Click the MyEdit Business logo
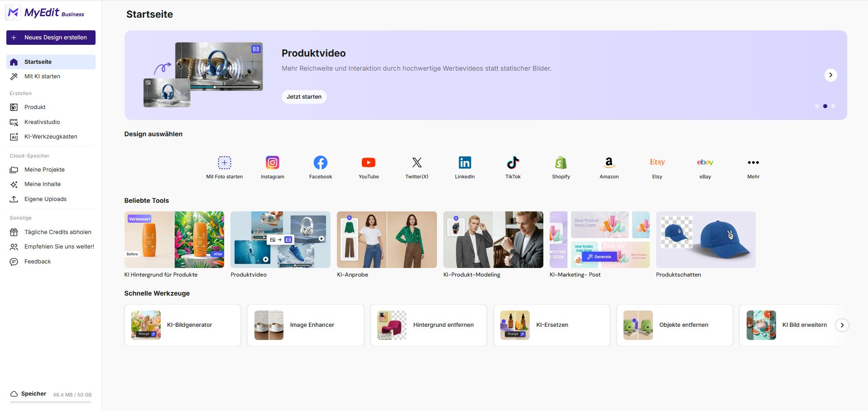868x411 pixels. 45,13
